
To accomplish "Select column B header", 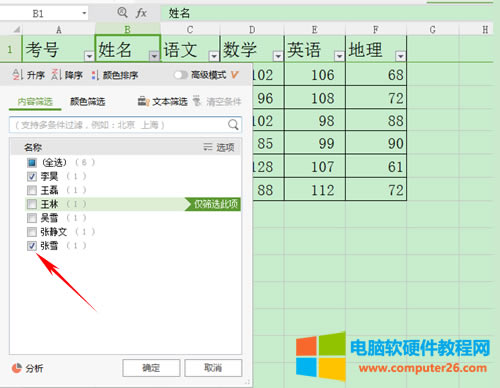I will point(128,30).
